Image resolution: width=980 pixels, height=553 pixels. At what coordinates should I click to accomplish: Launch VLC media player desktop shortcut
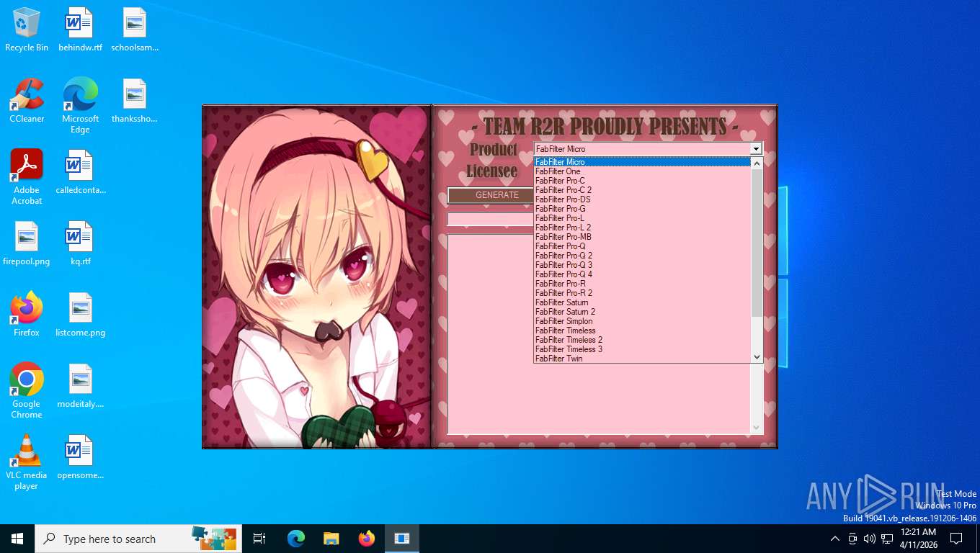[27, 462]
